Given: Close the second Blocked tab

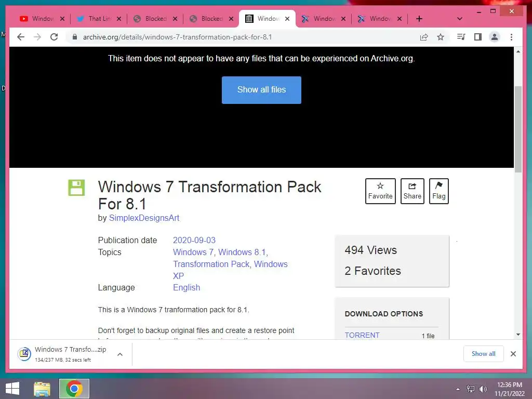Looking at the screenshot, I should [231, 19].
